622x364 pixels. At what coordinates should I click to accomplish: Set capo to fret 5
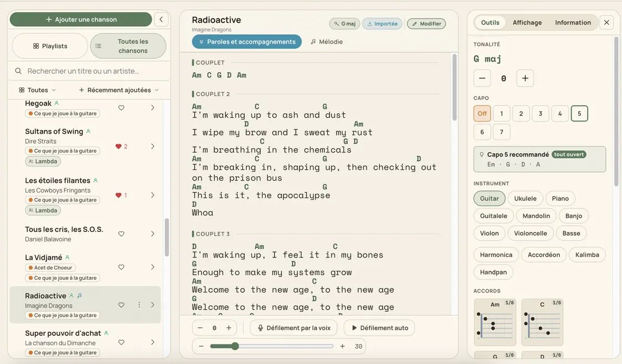(579, 113)
